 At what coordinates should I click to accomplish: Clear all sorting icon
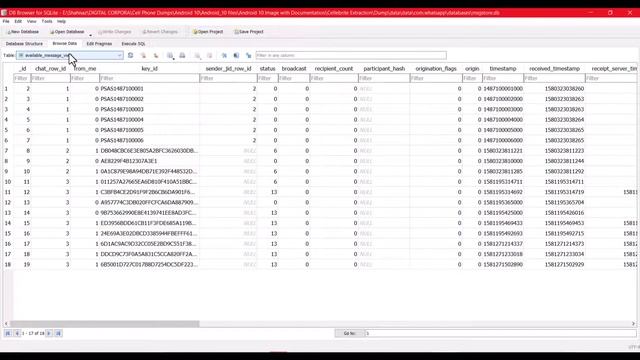[156, 56]
